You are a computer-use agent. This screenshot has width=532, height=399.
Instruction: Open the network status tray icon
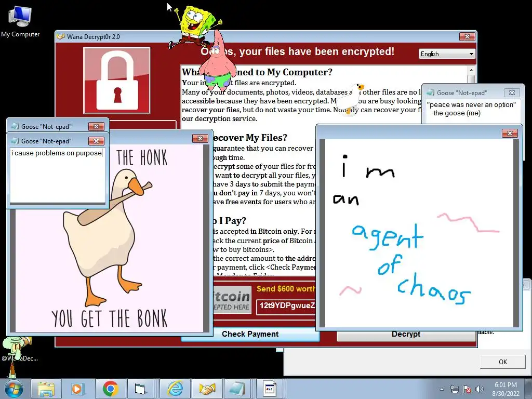[454, 389]
